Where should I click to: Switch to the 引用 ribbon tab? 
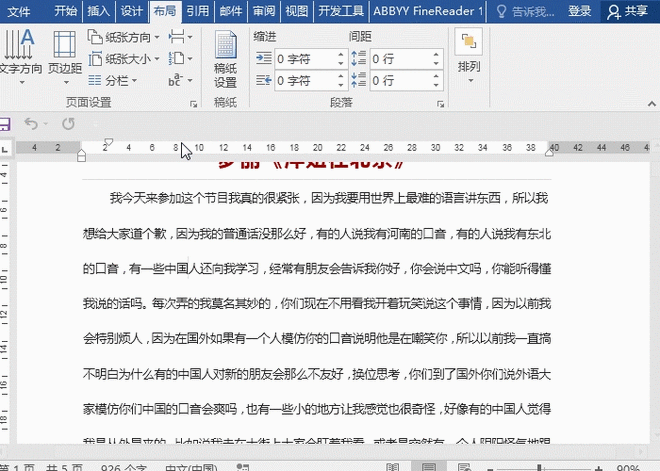point(197,11)
